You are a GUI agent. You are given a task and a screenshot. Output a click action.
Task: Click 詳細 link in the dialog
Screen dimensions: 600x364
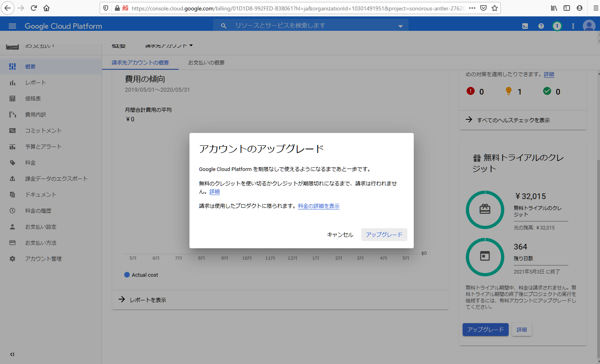point(215,192)
